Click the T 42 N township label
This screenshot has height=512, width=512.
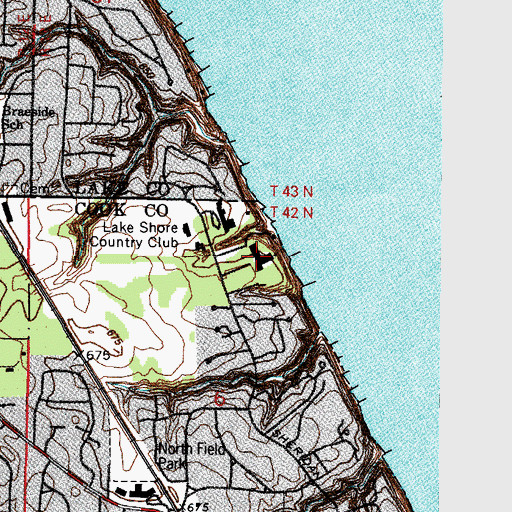click(292, 213)
